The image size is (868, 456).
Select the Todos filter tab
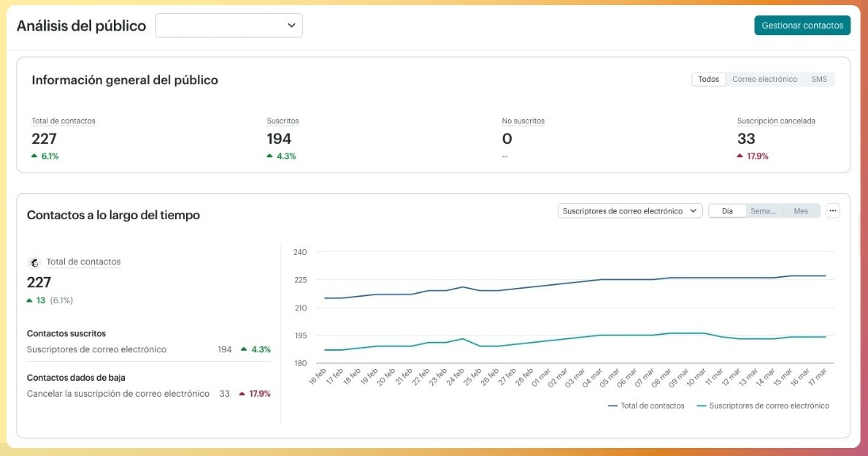click(x=708, y=79)
